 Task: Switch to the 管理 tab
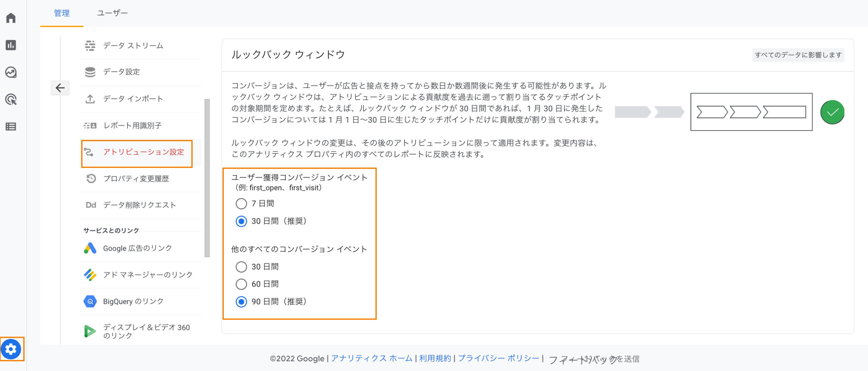click(x=62, y=13)
